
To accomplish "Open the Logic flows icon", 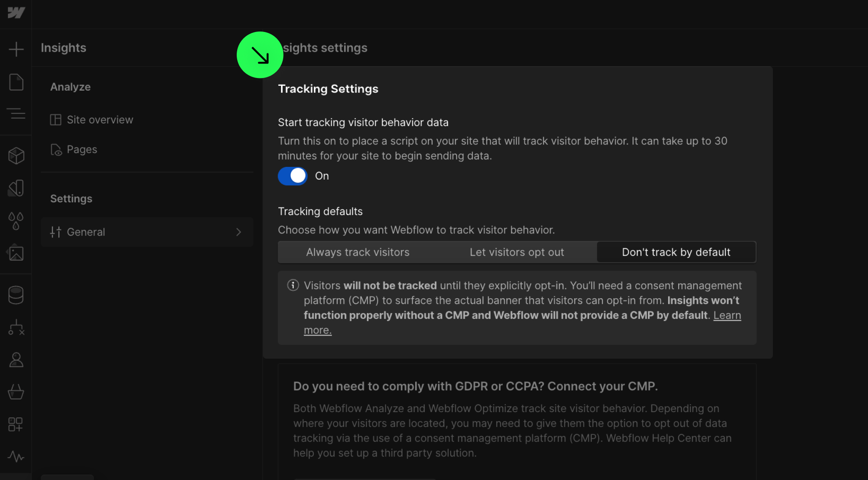I will [16, 327].
